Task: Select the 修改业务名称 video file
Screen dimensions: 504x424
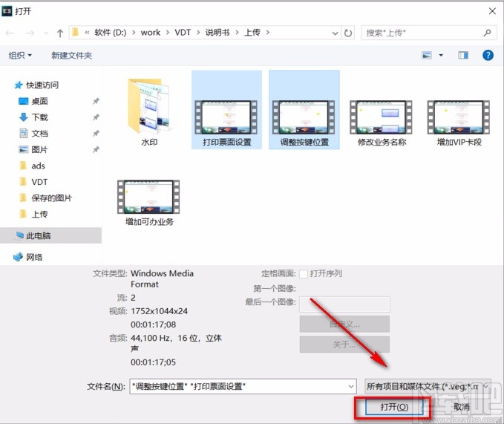Action: (x=382, y=123)
